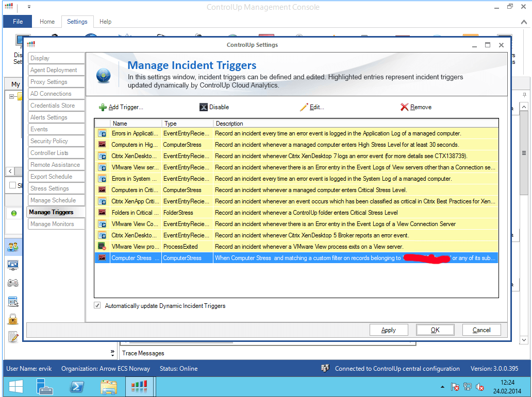This screenshot has width=532, height=397.
Task: Click the icon beside 'VMware View ser...' trigger
Action: click(x=102, y=167)
